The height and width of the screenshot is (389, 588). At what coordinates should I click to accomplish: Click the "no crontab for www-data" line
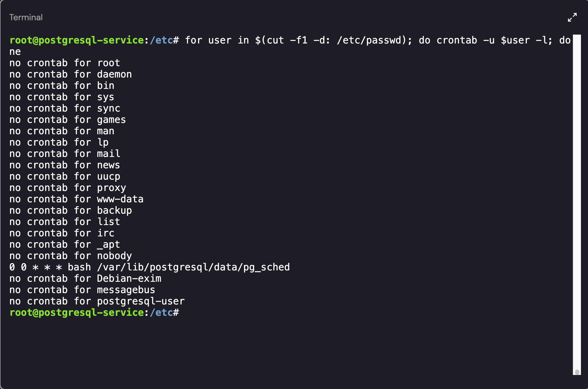76,199
